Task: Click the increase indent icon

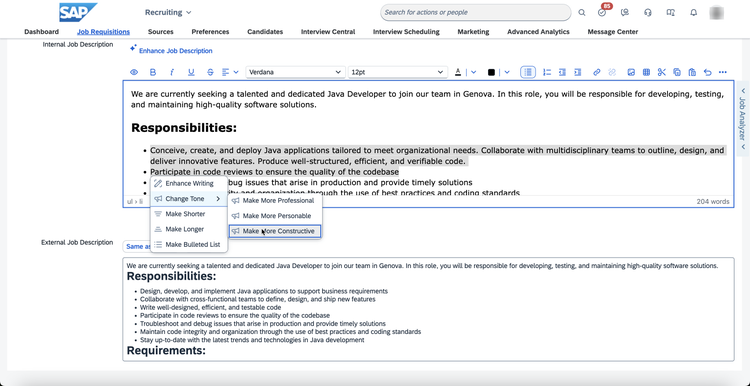Action: 578,72
